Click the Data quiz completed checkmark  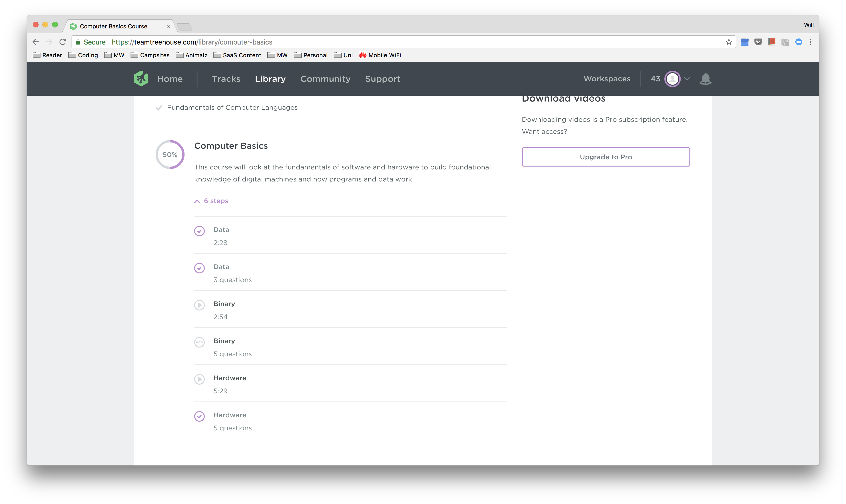tap(199, 268)
